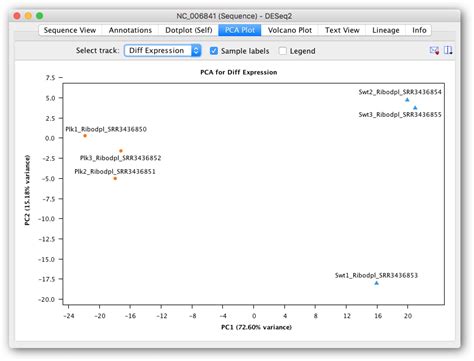Click the save-image icon with red arrow
474x361 pixels.
pos(434,51)
